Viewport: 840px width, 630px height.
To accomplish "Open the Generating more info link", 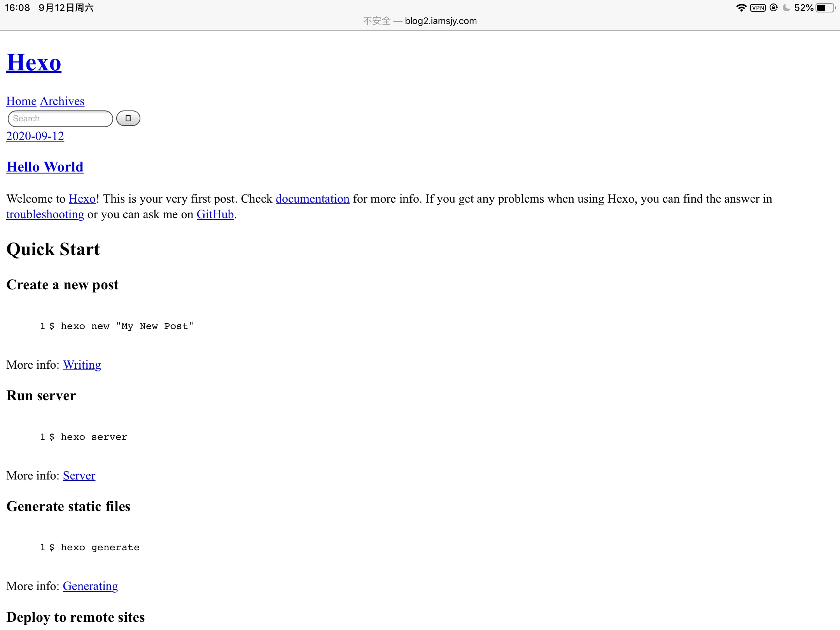I will (x=90, y=586).
